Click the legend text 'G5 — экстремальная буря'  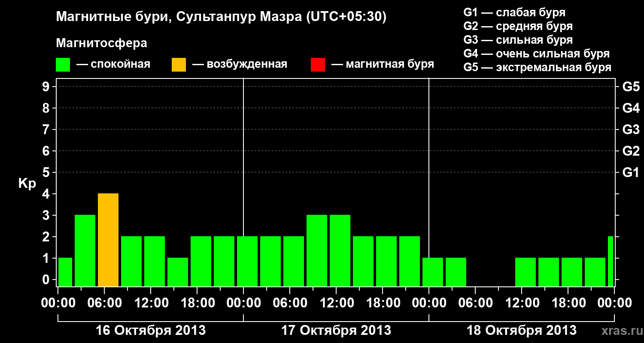[x=538, y=67]
